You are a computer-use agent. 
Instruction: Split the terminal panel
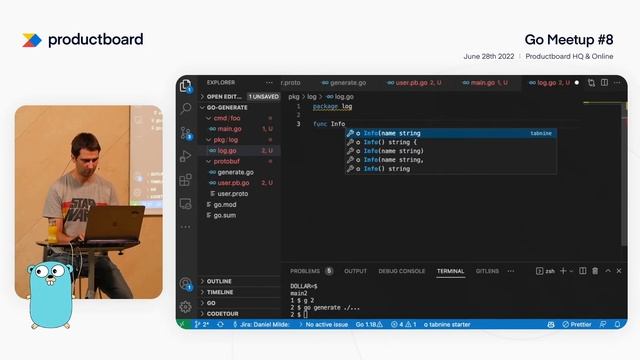coord(583,271)
